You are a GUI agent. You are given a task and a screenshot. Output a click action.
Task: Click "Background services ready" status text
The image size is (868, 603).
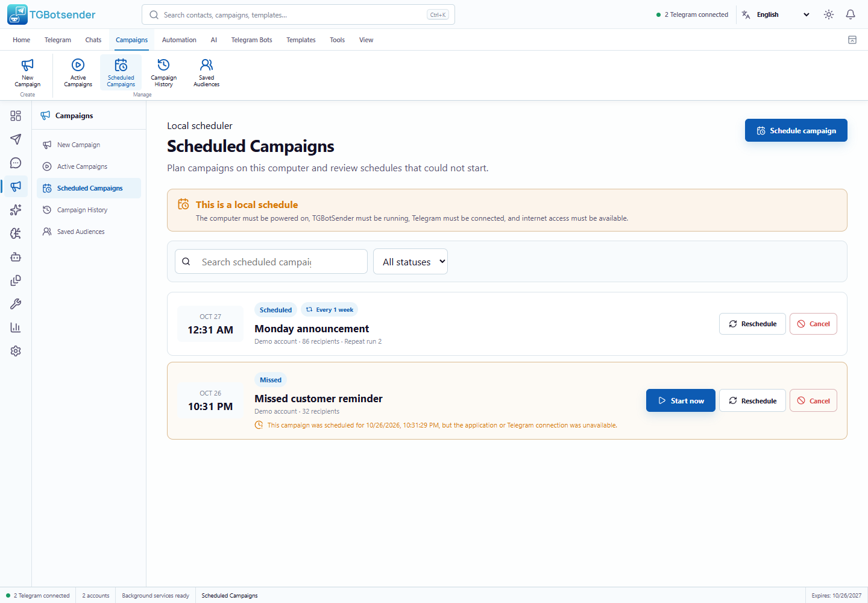(156, 596)
